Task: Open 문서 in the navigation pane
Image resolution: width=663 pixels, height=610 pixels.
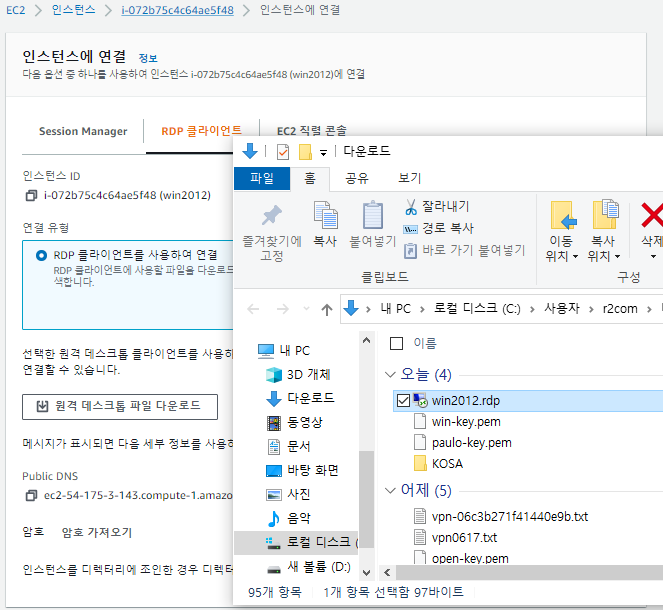Action: pos(289,446)
